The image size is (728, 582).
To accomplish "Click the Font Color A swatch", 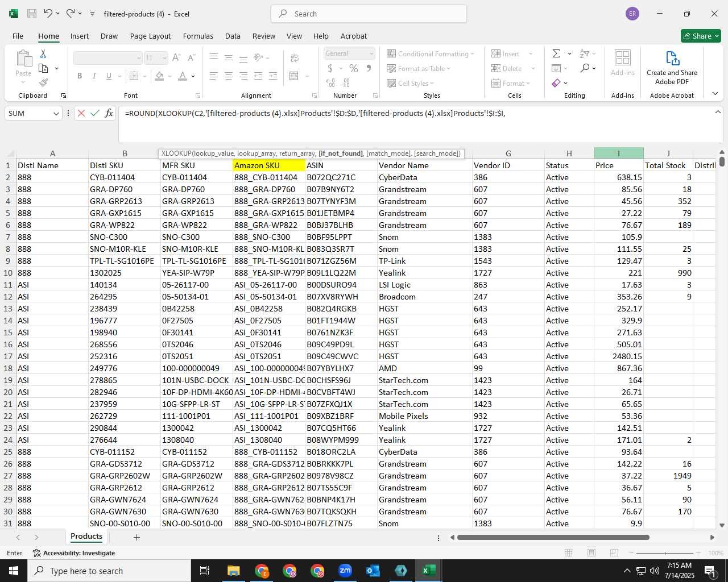I will tap(183, 76).
